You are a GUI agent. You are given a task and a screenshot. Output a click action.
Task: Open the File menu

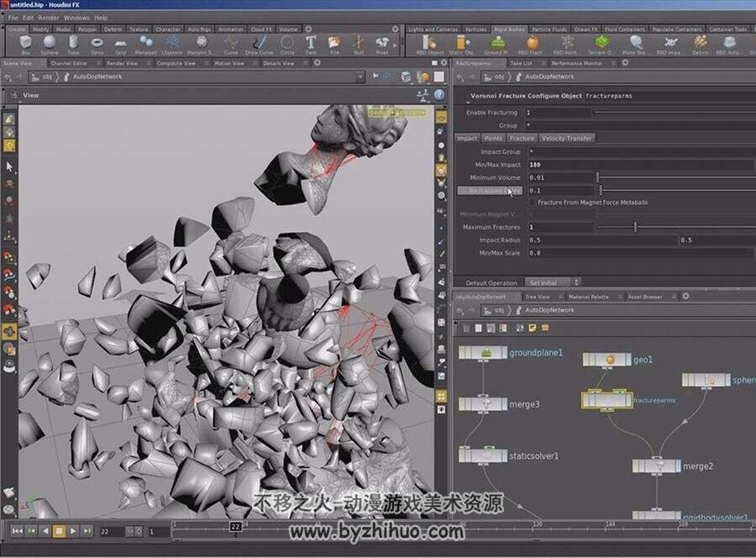tap(13, 18)
